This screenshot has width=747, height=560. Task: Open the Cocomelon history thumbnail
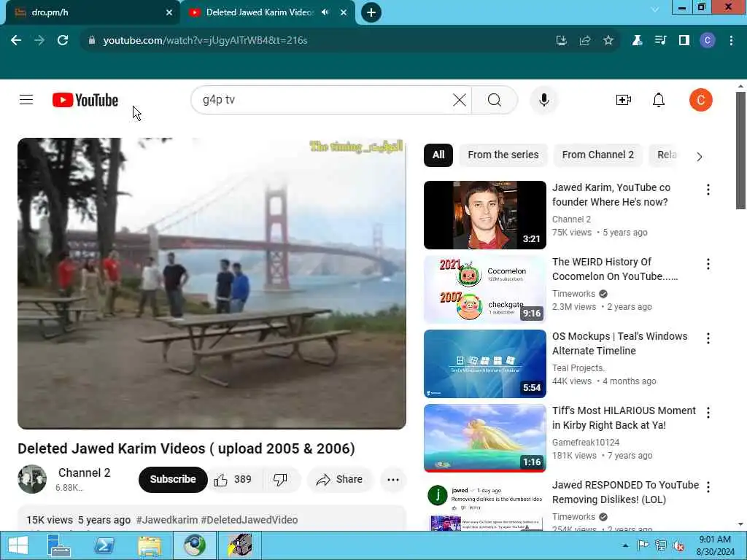coord(484,289)
